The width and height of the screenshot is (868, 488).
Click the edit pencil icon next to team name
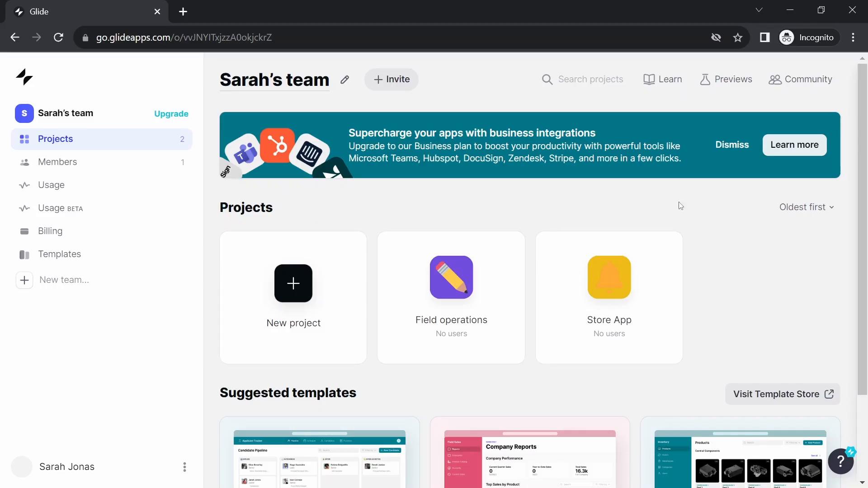344,79
